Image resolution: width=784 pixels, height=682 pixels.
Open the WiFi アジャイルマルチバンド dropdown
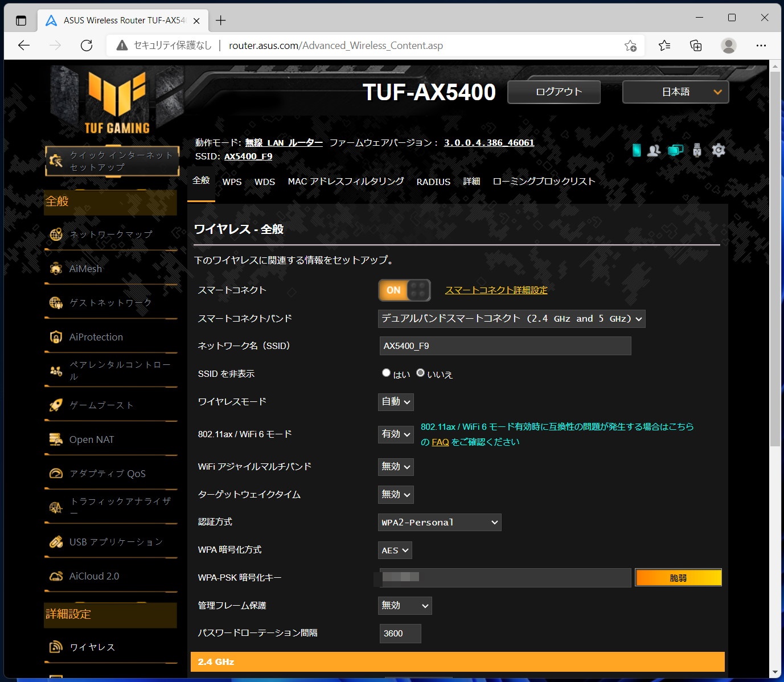click(396, 467)
